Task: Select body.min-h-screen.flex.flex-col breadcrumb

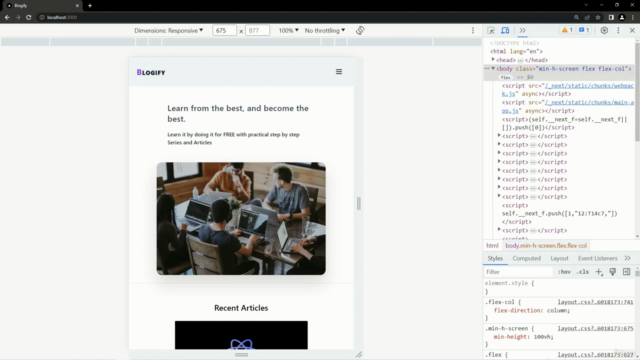Action: pos(546,246)
